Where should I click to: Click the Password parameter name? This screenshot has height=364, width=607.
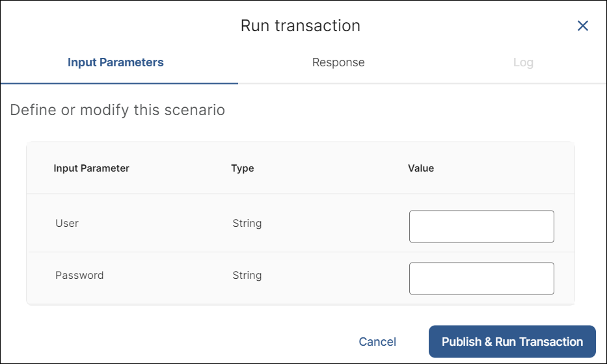click(x=79, y=275)
